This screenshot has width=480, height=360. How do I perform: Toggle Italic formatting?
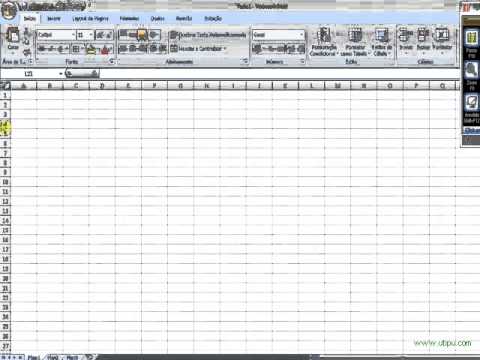click(52, 49)
